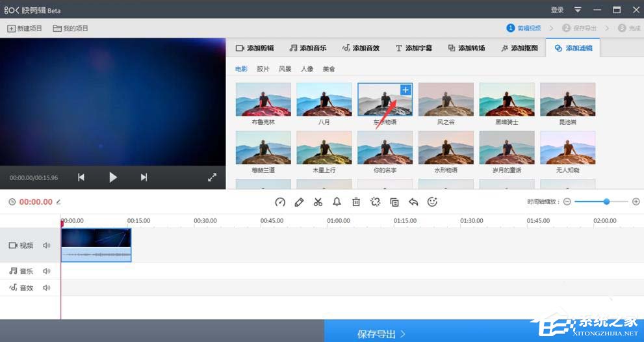Adjust the 时间轴缩放 zoom slider handle
This screenshot has width=644, height=342.
(606, 202)
